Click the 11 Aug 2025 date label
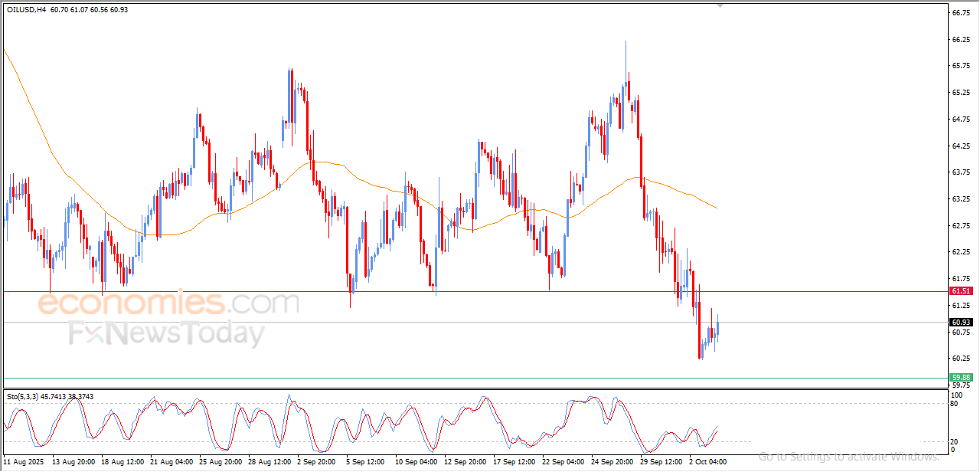Viewport: 980px width, 472px height. click(24, 462)
